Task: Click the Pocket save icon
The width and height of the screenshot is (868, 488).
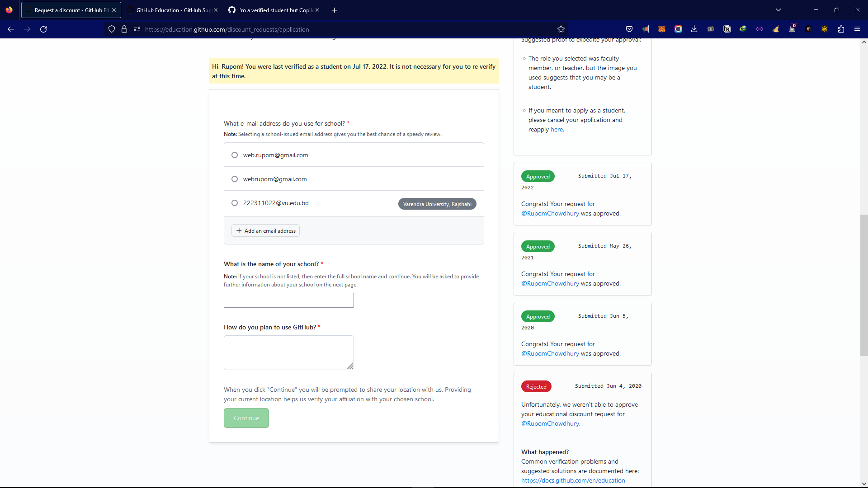Action: coord(629,29)
